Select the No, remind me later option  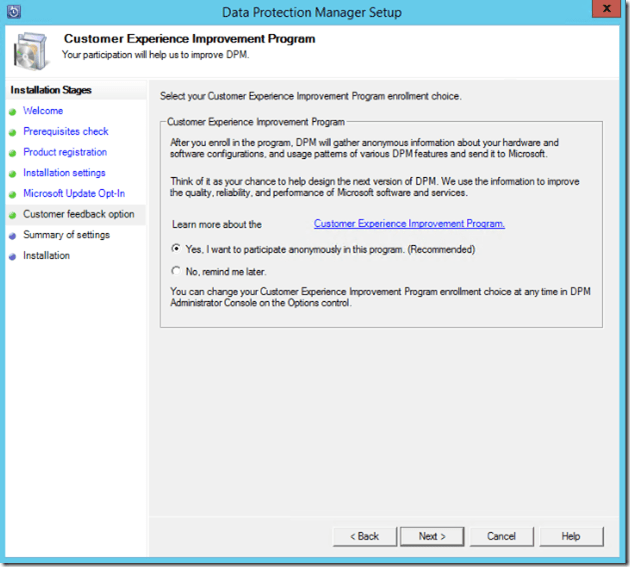pos(177,271)
